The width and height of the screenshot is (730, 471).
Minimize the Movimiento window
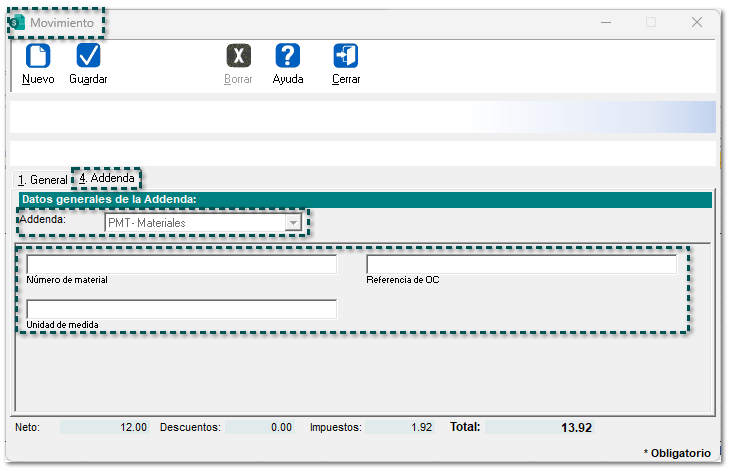click(605, 22)
